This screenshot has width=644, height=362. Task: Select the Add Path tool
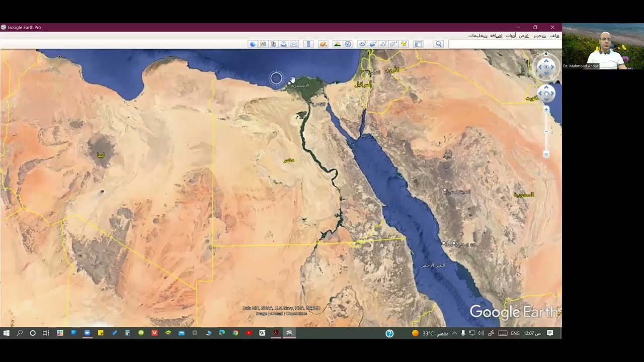tap(383, 44)
